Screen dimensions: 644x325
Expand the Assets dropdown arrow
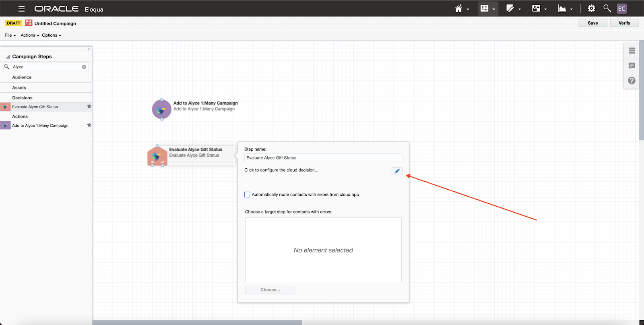point(520,9)
